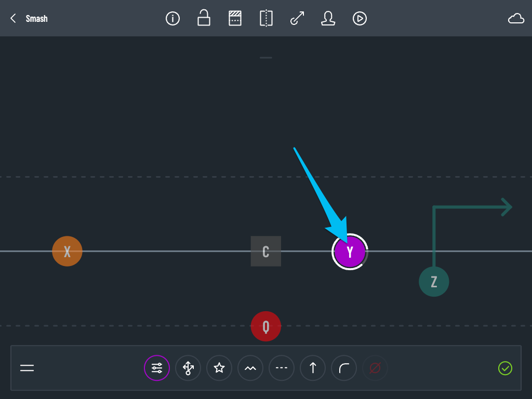Click the Smash play title

pos(37,19)
